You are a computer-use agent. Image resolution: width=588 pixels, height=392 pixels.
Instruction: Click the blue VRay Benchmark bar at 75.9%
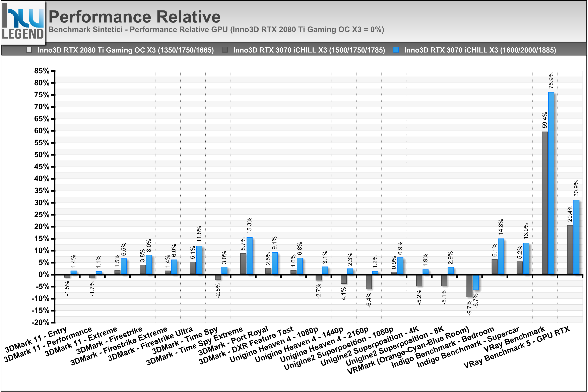pos(551,183)
